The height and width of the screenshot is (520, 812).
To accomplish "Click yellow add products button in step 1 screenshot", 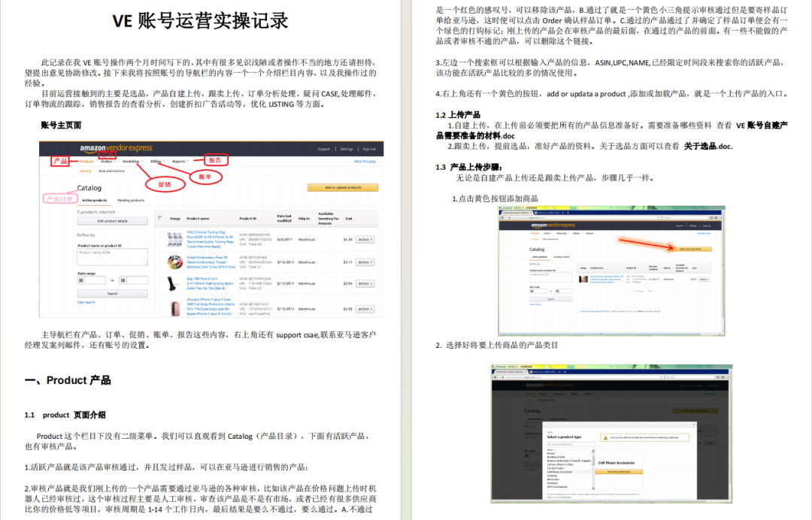I will pyautogui.click(x=690, y=249).
